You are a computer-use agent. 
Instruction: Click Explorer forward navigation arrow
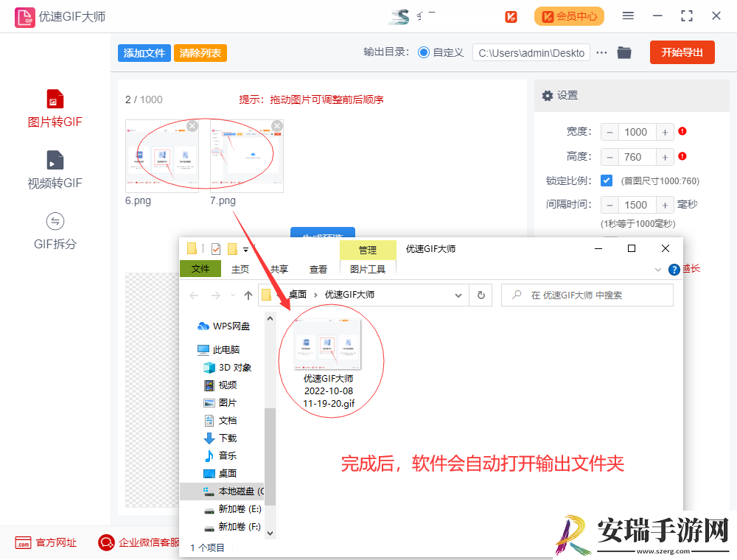click(x=216, y=295)
